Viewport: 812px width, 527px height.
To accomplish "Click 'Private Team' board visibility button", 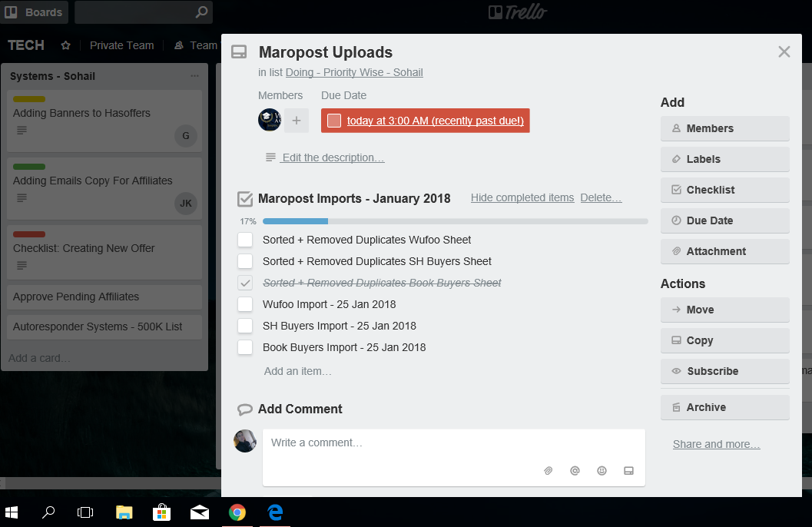I will pos(121,45).
